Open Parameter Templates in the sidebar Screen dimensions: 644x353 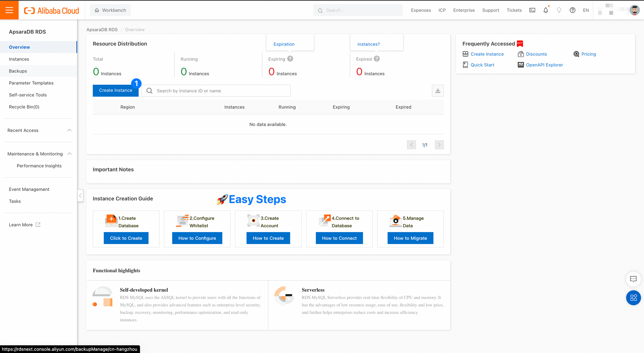31,83
